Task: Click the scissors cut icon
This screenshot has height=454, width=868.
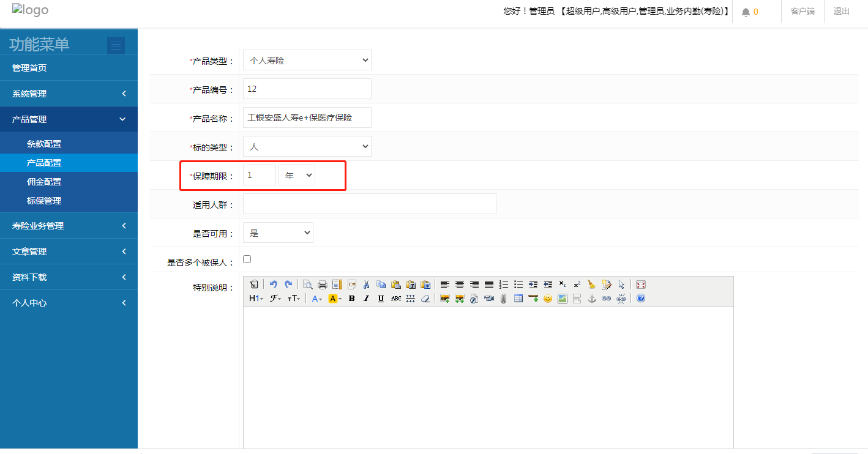Action: [x=367, y=285]
